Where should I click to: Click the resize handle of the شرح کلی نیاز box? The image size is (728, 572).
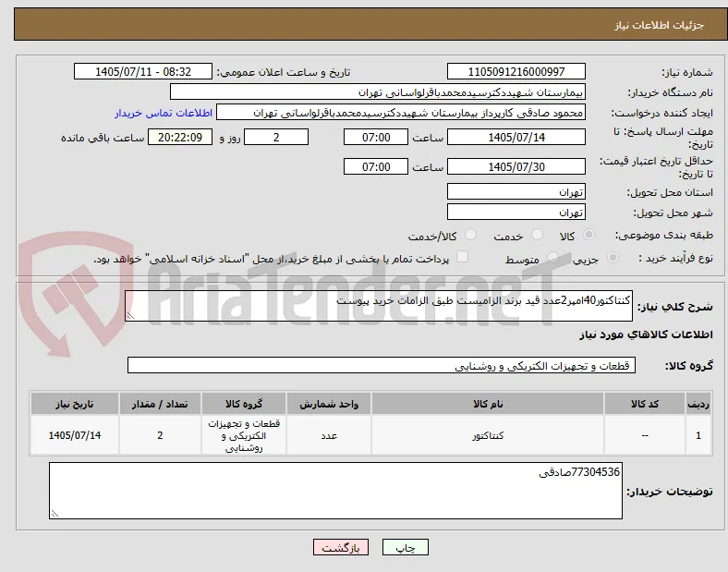130,316
